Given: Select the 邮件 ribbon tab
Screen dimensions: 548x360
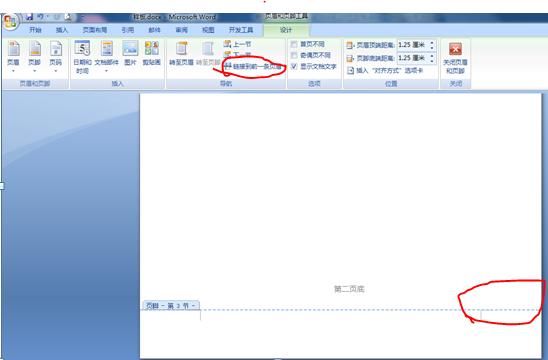Looking at the screenshot, I should point(154,30).
